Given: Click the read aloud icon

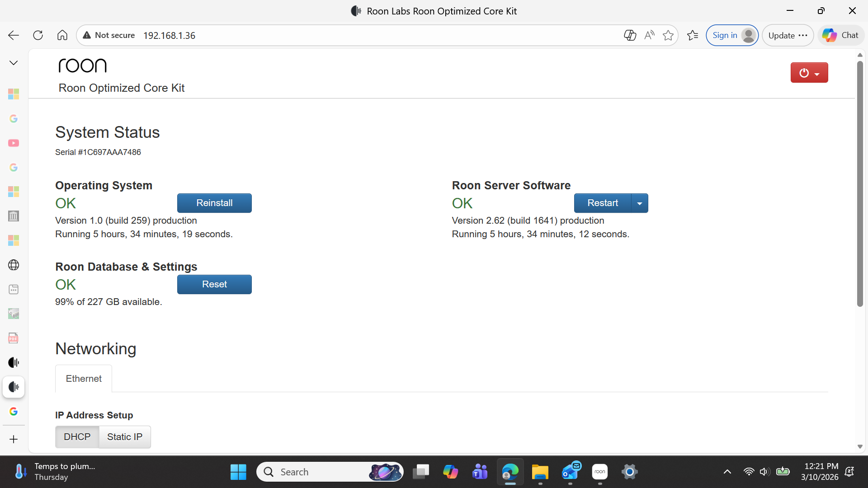Looking at the screenshot, I should click(649, 35).
